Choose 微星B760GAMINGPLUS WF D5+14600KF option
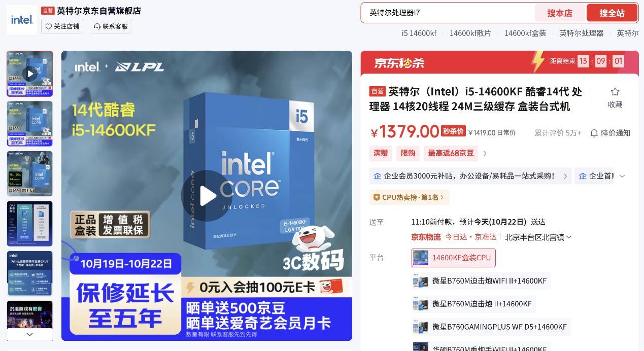The image size is (644, 351). click(491, 327)
